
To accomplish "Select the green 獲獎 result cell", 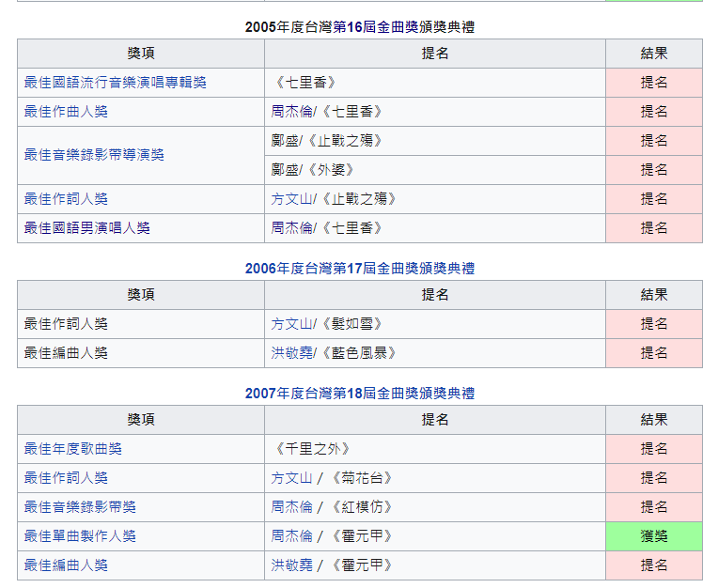I will coord(653,536).
